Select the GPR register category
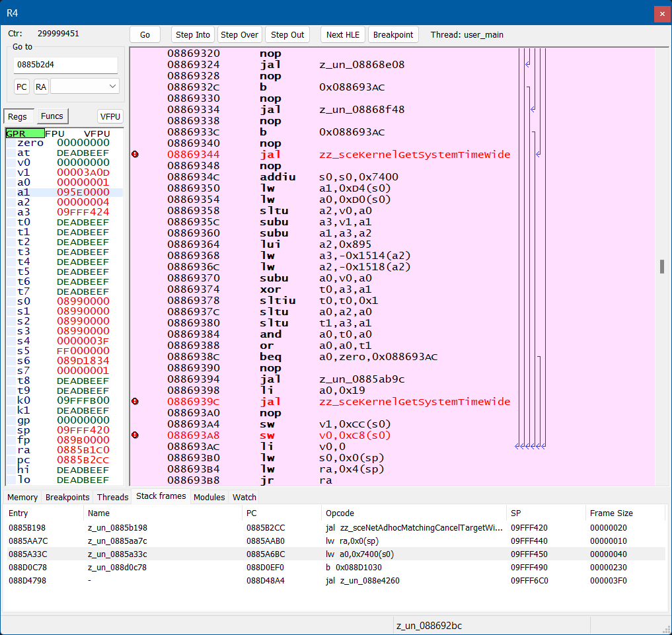 pos(25,133)
